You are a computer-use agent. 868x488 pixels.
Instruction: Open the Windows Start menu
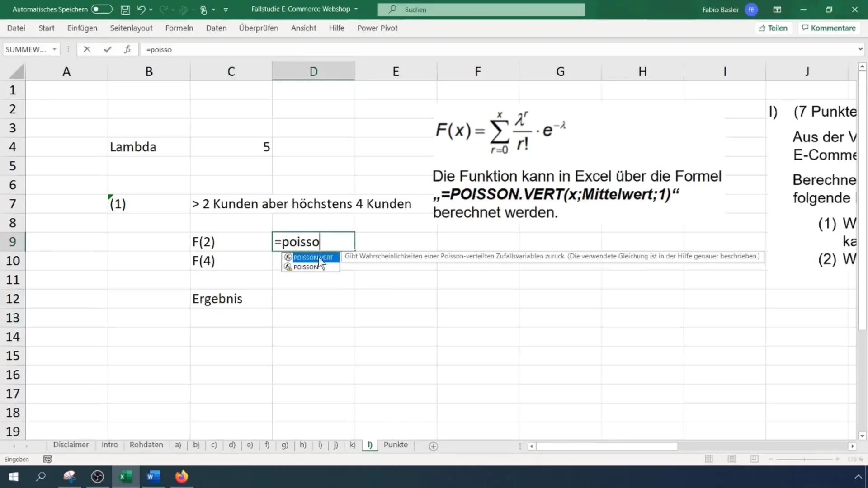14,477
